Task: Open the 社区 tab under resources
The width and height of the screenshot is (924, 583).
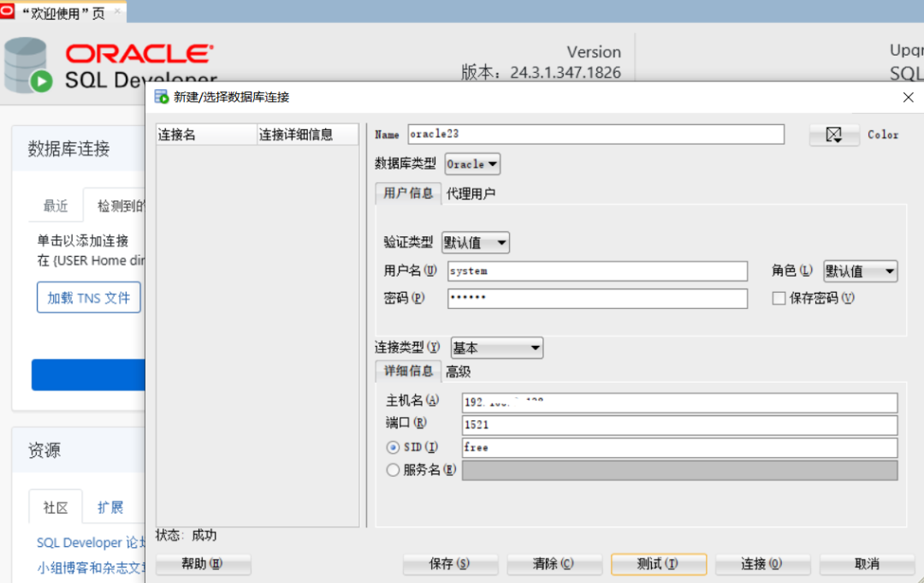Action: click(56, 507)
